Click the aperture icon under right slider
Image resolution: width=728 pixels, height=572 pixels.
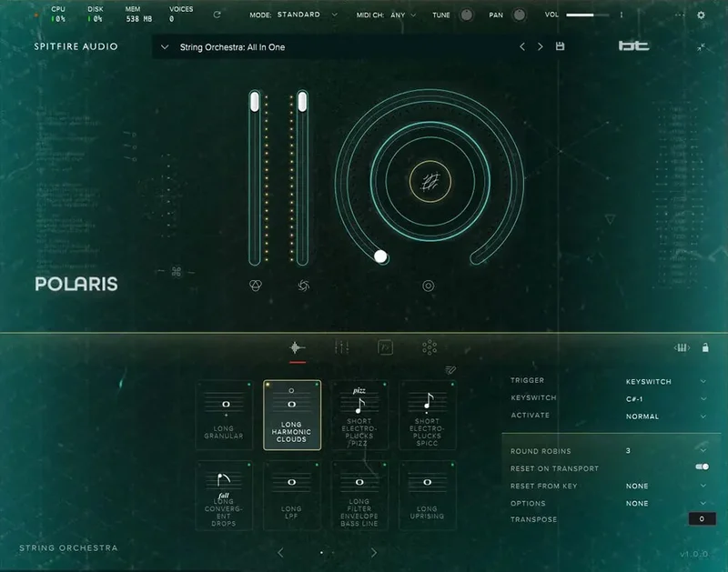coord(303,286)
